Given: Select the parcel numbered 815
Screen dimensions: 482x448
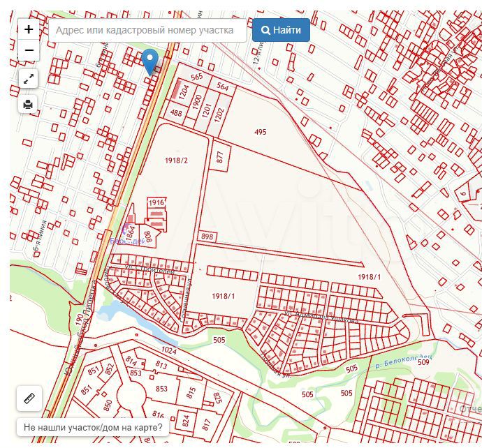Looking at the screenshot, I should pos(191,393).
